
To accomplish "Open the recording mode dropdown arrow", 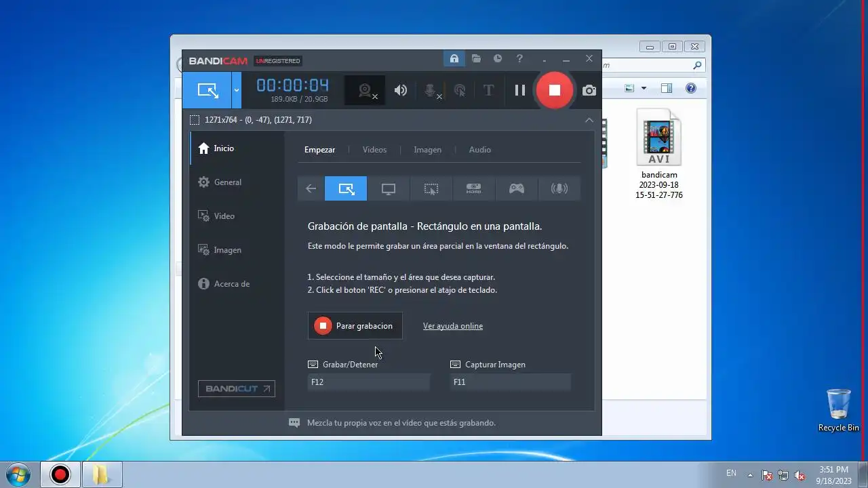I will click(x=237, y=90).
